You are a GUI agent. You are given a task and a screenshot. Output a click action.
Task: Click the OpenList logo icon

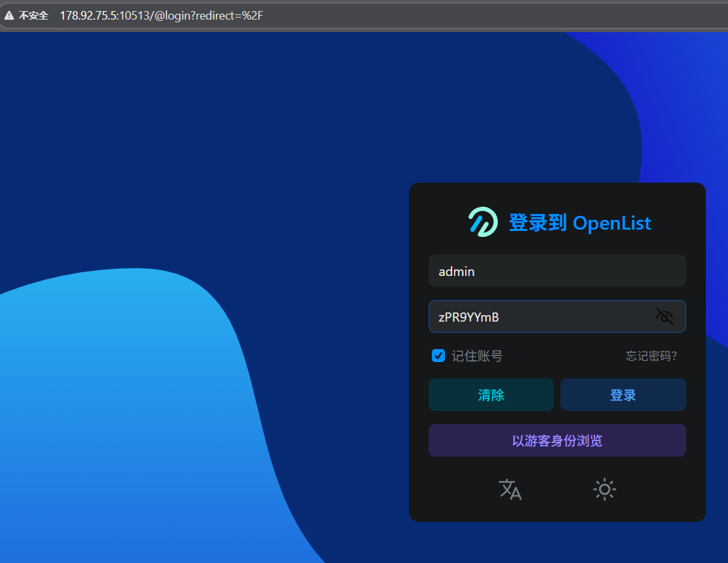(483, 222)
